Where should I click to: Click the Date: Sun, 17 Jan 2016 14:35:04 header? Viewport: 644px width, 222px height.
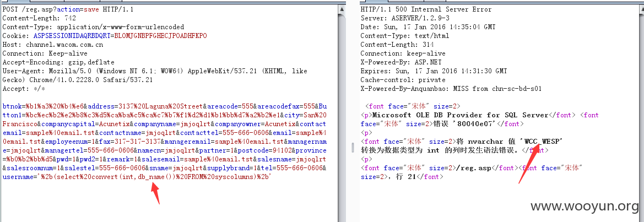click(428, 27)
